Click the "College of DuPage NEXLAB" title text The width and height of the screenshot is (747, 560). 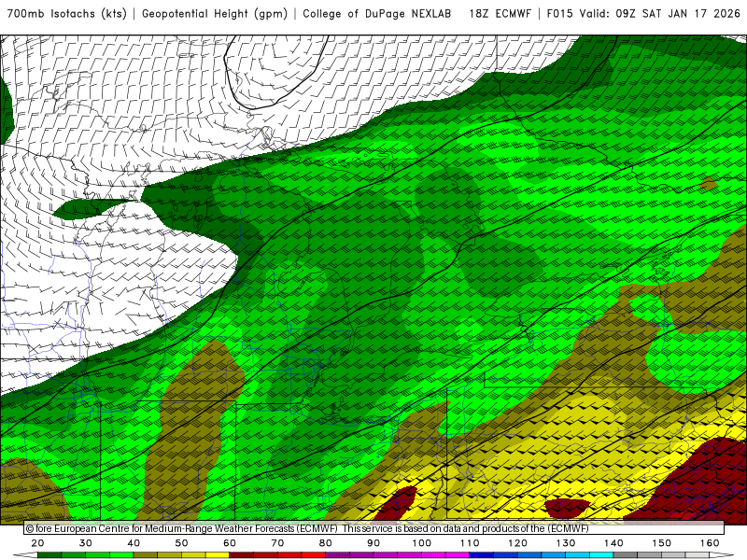(377, 14)
